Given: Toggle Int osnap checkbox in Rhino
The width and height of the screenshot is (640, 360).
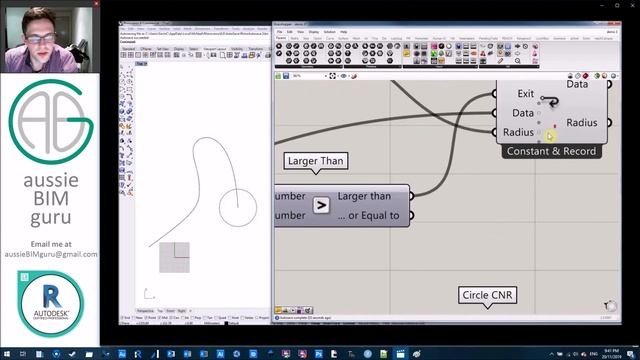Looking at the screenshot, I should click(x=182, y=318).
